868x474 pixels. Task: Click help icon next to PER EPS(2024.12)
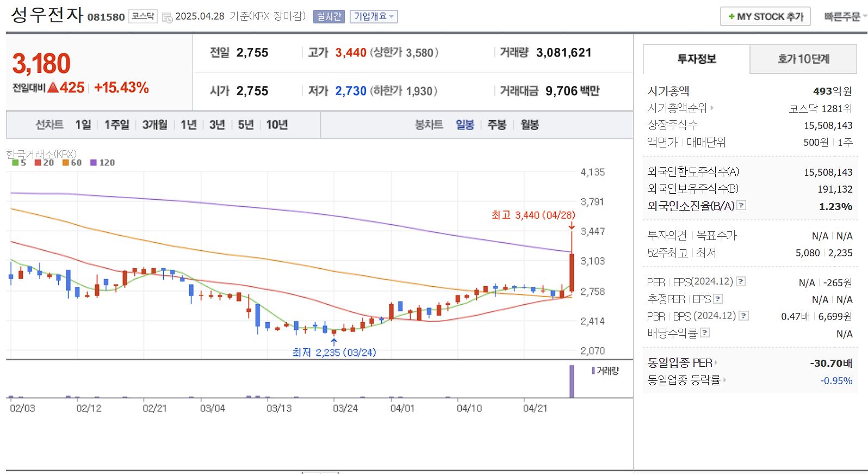tap(741, 281)
